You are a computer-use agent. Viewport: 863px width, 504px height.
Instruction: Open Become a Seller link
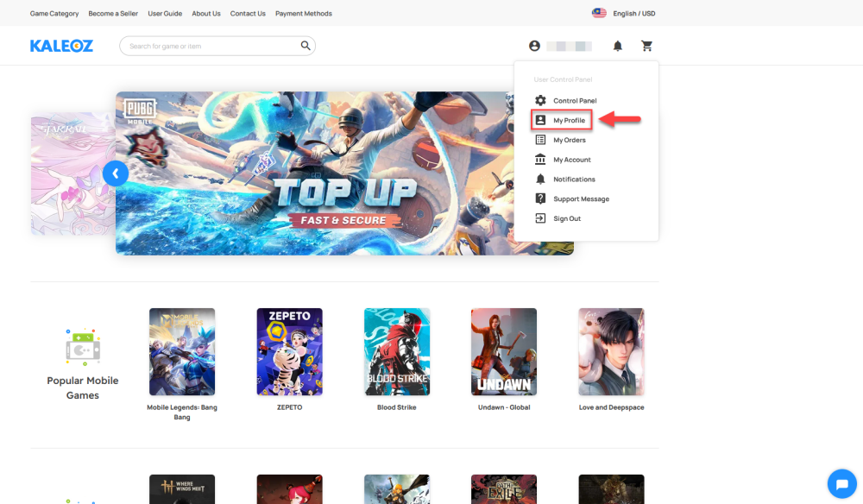(113, 14)
